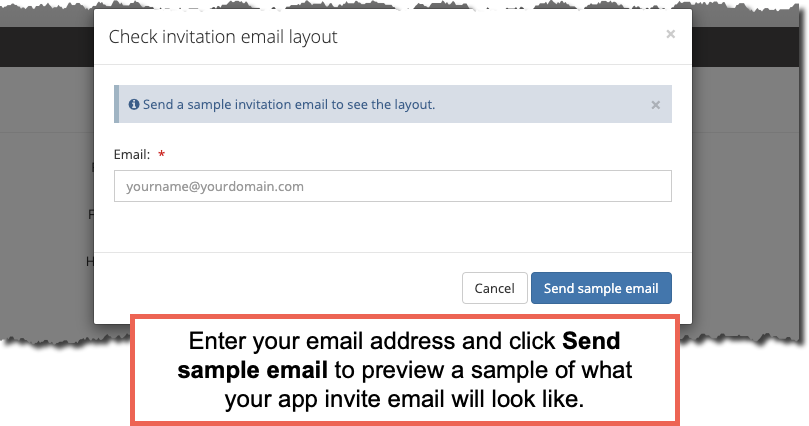Click the Email field label
Viewport: 809px width, 426px height.
click(x=132, y=154)
